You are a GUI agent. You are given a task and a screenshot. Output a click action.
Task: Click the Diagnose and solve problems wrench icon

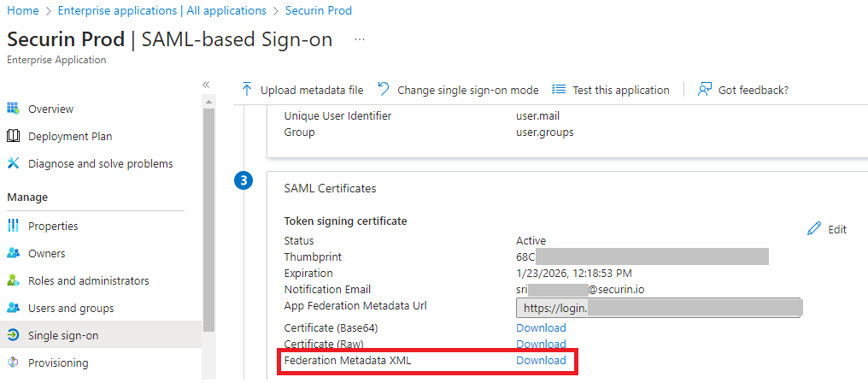(x=13, y=163)
